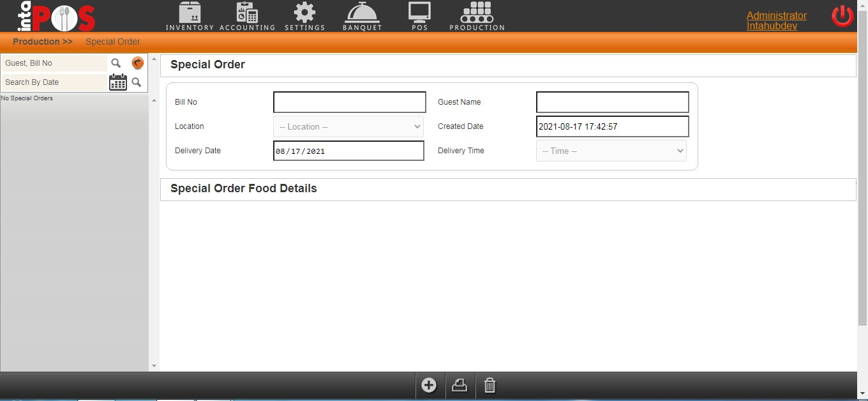Search by guest or bill number magnifier
Viewport: 868px width, 401px height.
point(116,63)
